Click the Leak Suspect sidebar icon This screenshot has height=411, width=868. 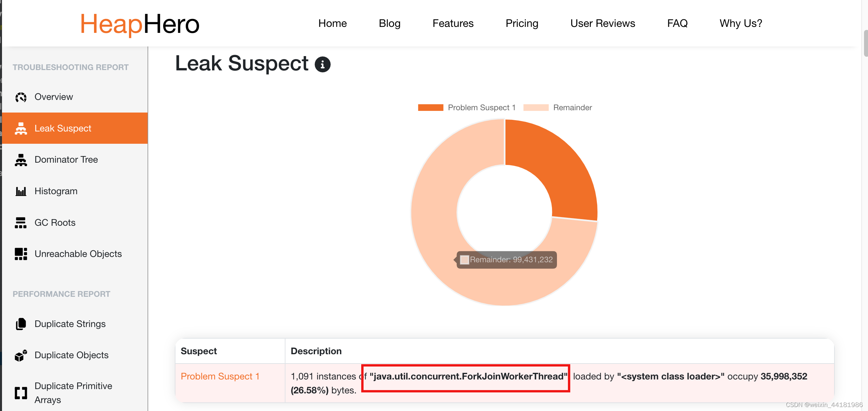click(x=21, y=128)
